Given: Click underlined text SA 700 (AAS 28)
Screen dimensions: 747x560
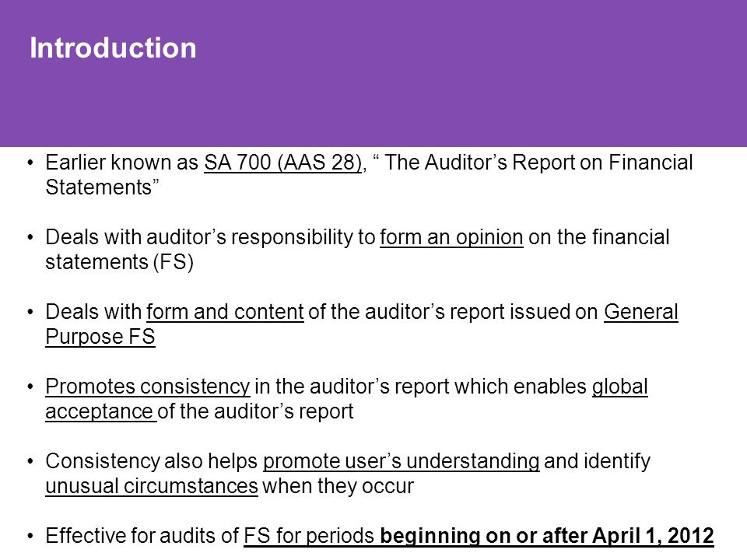Looking at the screenshot, I should pyautogui.click(x=283, y=163).
